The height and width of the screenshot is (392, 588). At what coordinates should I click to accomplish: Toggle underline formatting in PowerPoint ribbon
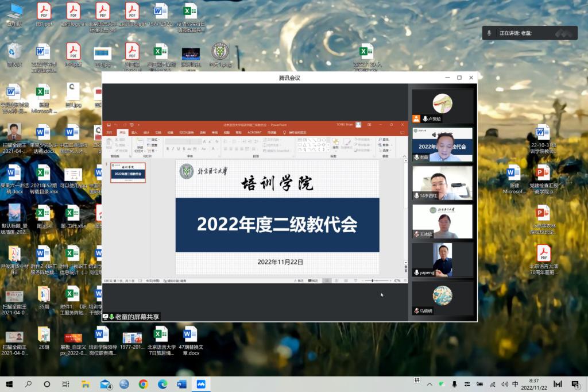coord(179,149)
